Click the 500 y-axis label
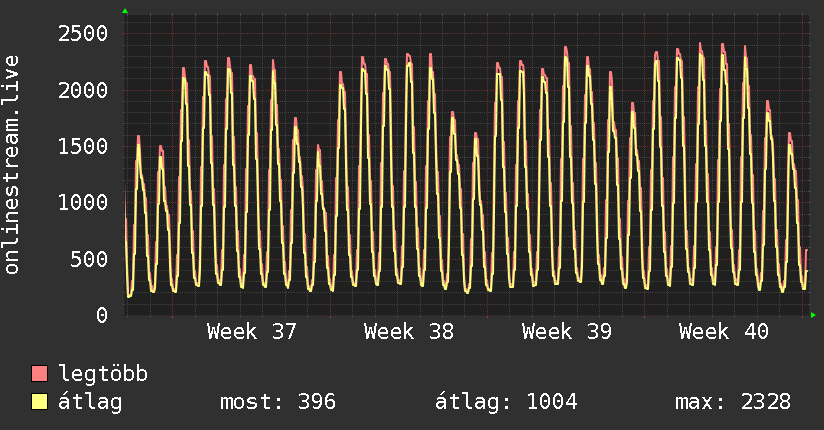 pyautogui.click(x=89, y=259)
